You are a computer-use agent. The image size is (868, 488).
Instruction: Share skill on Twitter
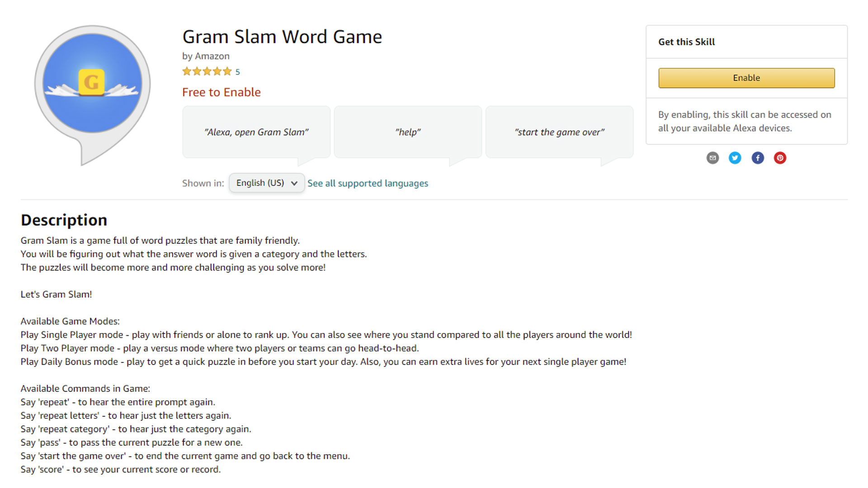[x=735, y=158]
